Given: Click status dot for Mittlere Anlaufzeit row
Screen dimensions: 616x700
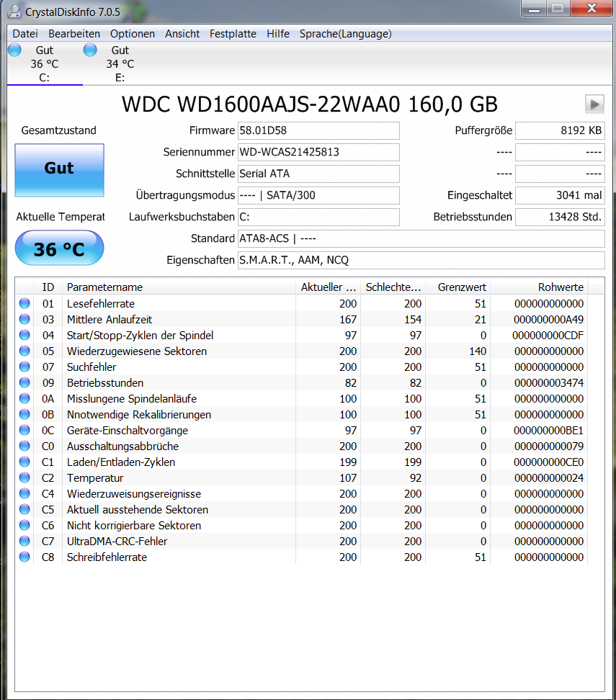Looking at the screenshot, I should point(24,319).
